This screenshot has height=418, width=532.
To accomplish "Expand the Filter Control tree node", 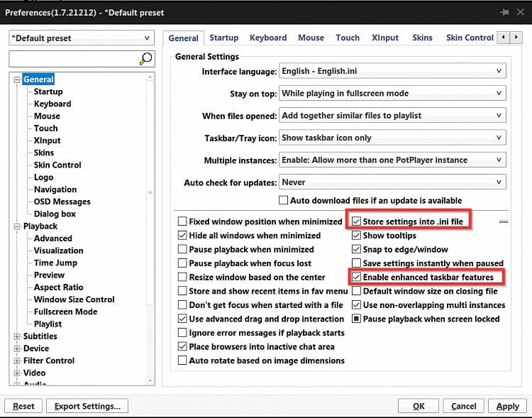I will (16, 361).
